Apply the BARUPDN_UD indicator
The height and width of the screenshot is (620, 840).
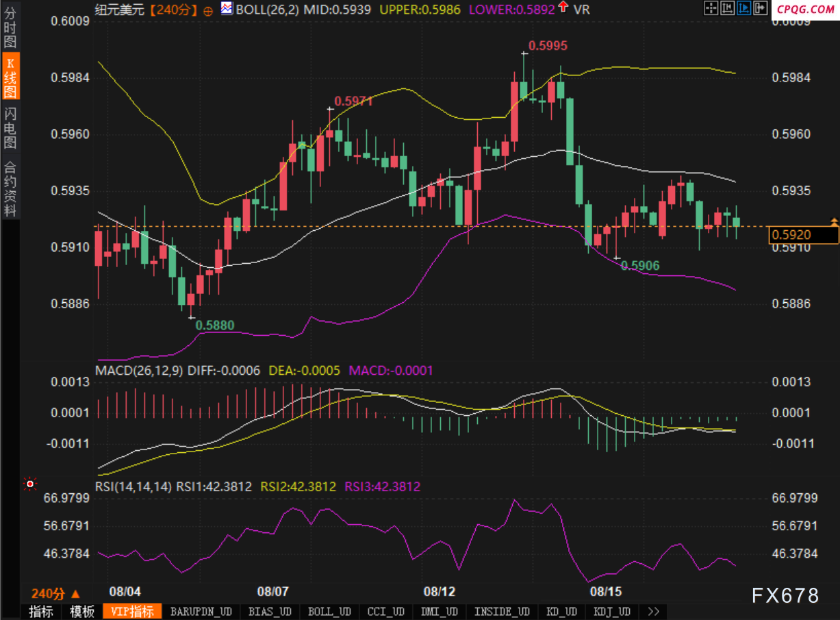point(201,611)
